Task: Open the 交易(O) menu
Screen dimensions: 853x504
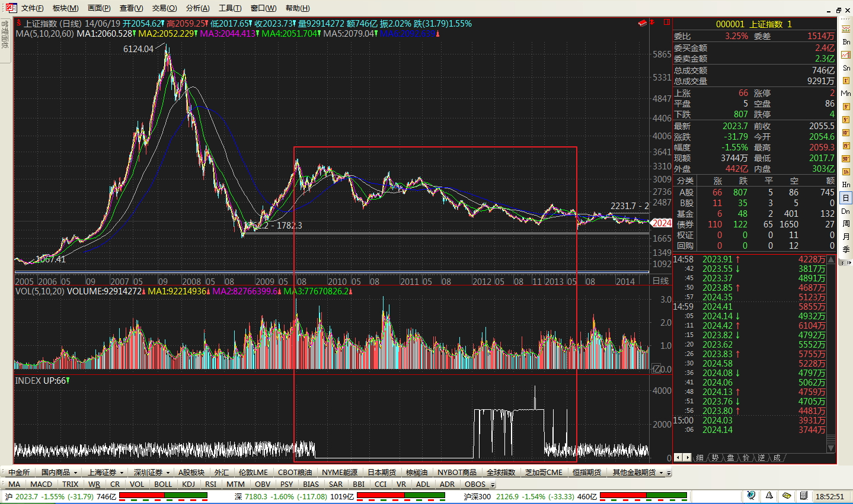Action: click(164, 8)
